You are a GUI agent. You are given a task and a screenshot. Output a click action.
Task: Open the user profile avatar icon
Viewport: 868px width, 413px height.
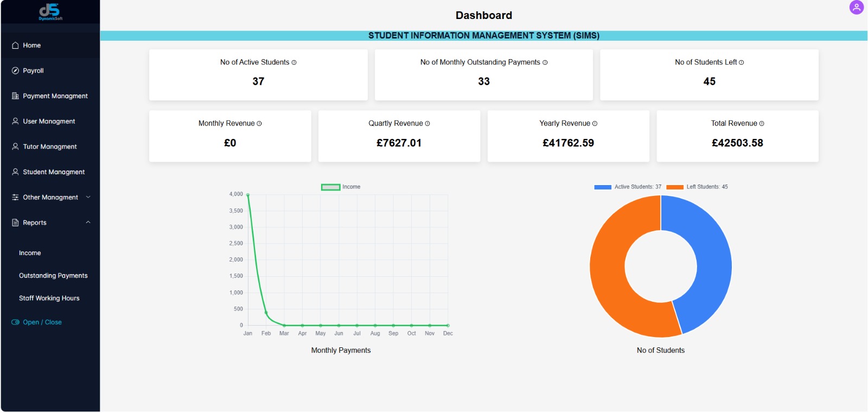coord(856,8)
